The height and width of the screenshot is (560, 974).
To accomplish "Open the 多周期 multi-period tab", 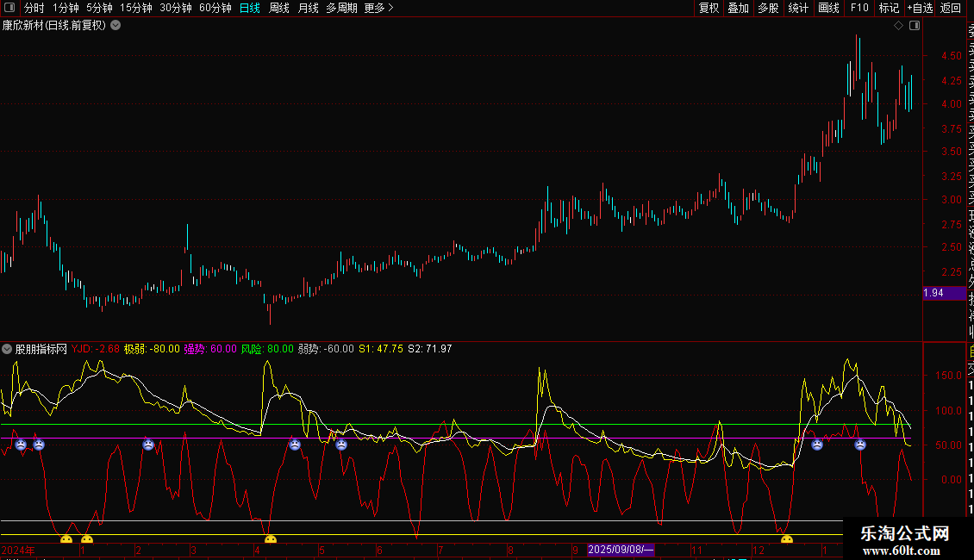I will [341, 8].
